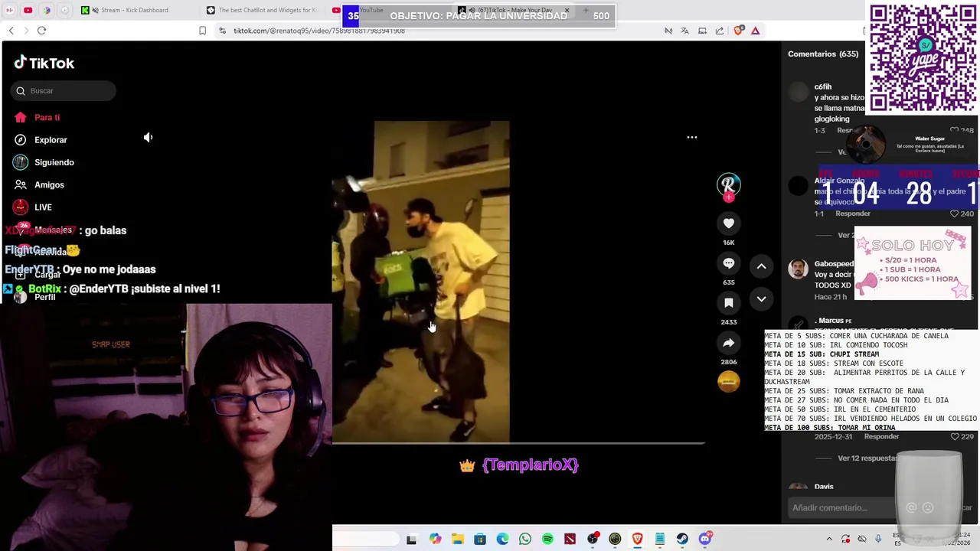Go back in browser history
Screen dimensions: 980x551
pos(11,31)
